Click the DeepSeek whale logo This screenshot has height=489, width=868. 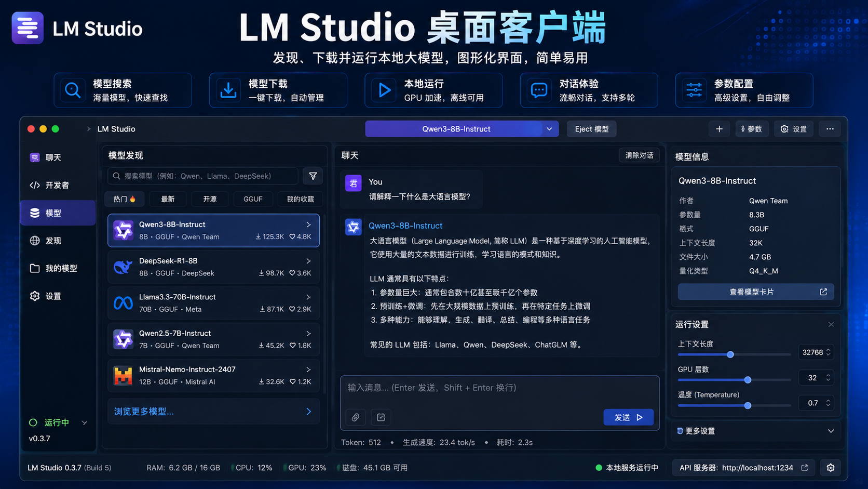click(124, 267)
